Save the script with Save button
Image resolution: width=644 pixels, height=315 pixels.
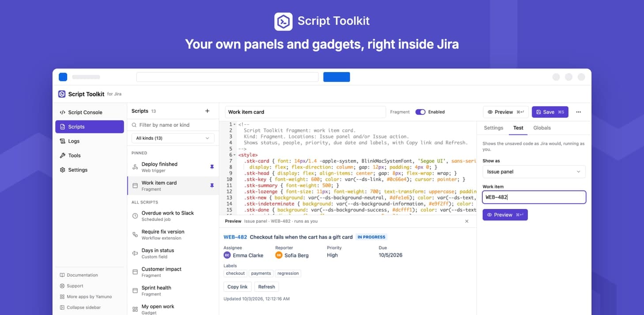(550, 112)
